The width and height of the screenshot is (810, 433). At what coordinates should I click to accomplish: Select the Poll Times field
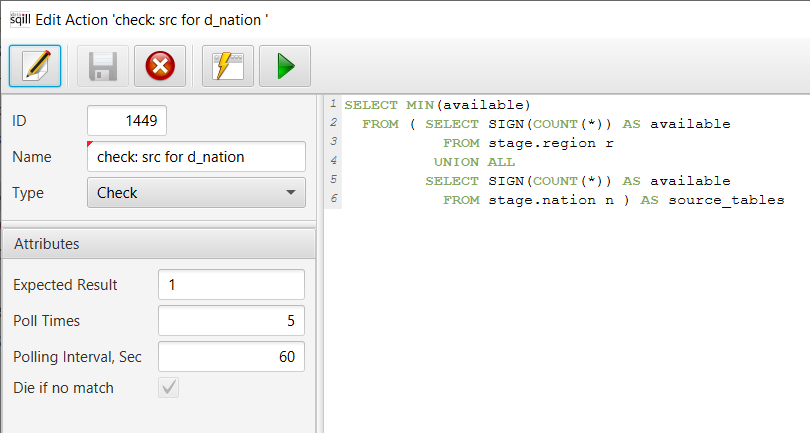pyautogui.click(x=231, y=321)
